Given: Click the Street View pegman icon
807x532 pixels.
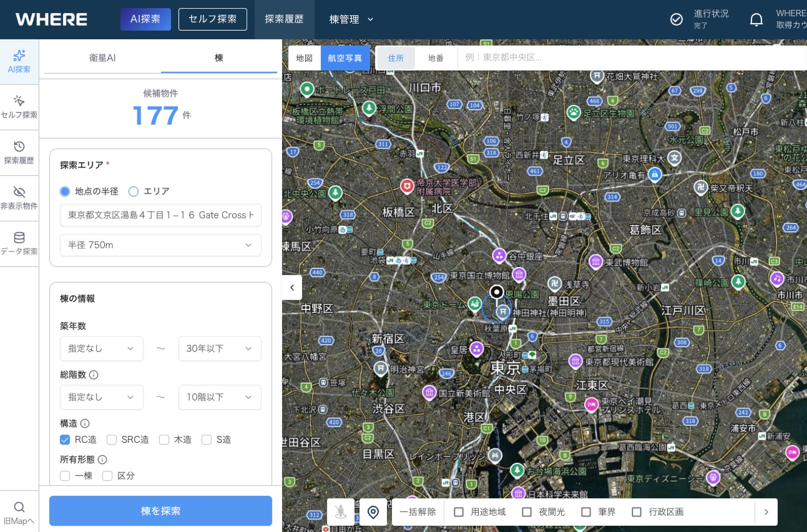Looking at the screenshot, I should 341,512.
